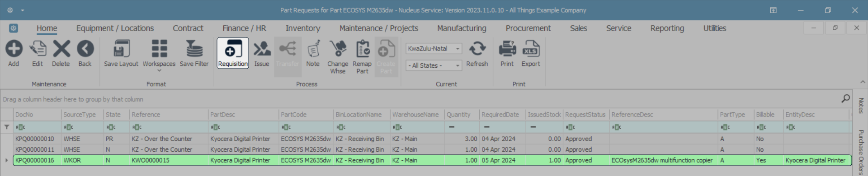Sort by Billable column header
Viewport: 868px width, 176px height.
click(768, 115)
